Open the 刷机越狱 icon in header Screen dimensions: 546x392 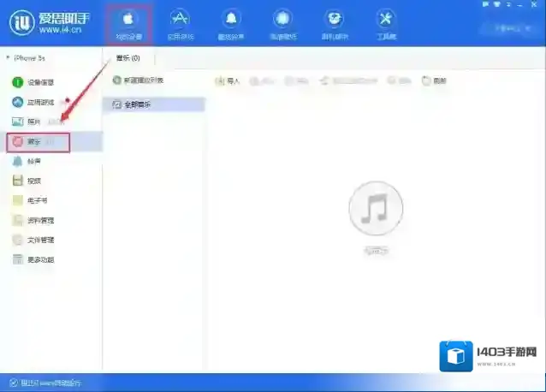coord(335,24)
